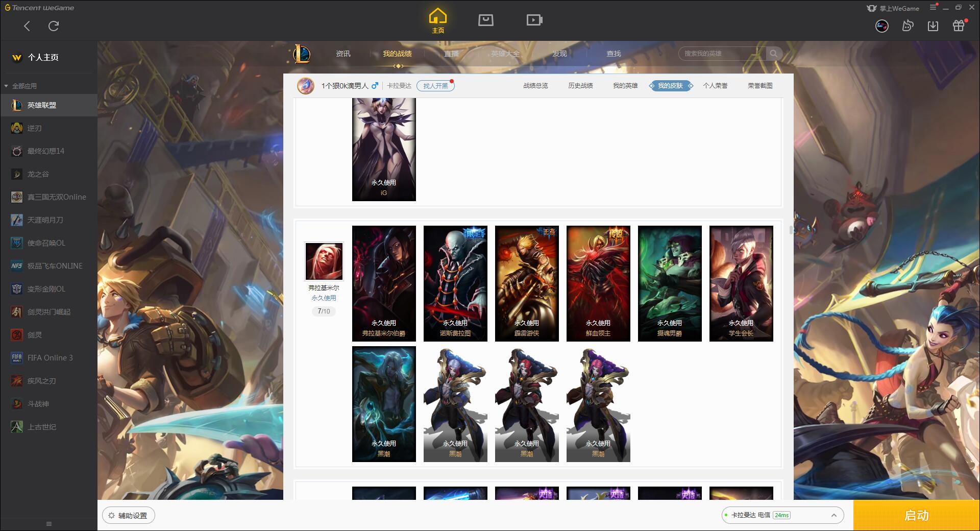
Task: Click the search magnifier button
Action: (x=774, y=54)
